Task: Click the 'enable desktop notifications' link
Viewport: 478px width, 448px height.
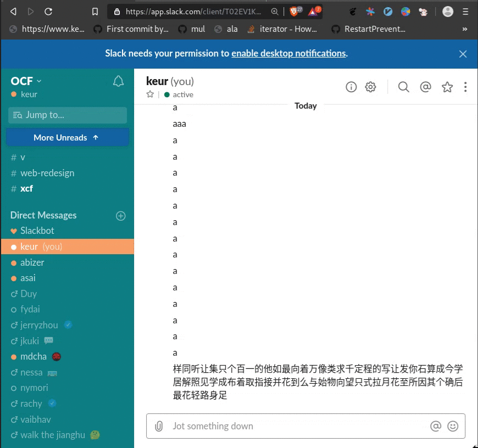Action: point(288,53)
